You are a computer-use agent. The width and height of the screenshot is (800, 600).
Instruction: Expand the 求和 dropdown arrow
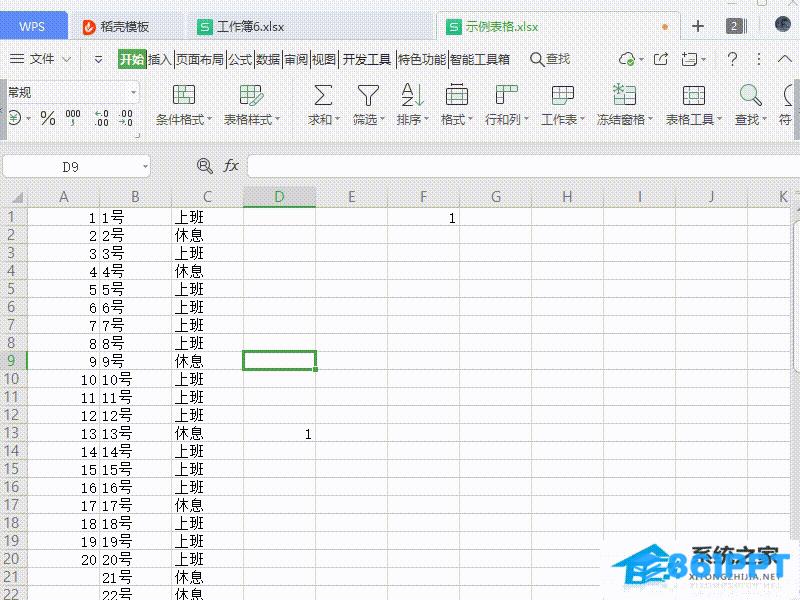(337, 119)
